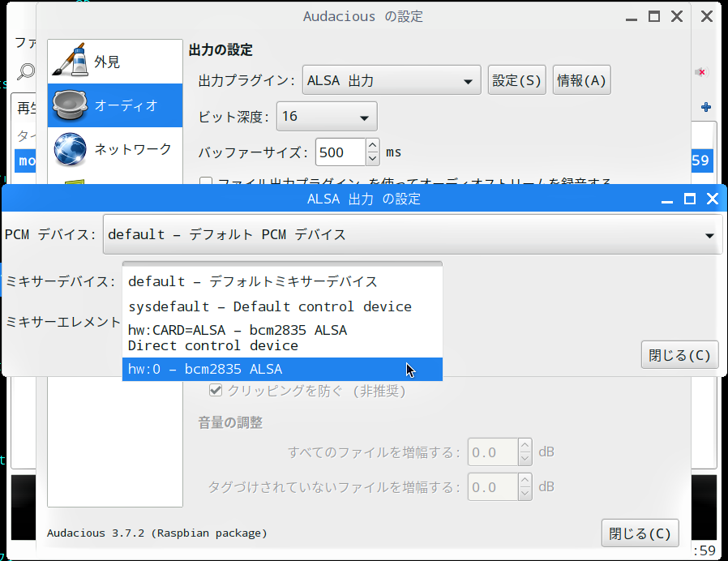Open the ネットワーク network category
Screen dimensions: 728x561
click(x=114, y=149)
